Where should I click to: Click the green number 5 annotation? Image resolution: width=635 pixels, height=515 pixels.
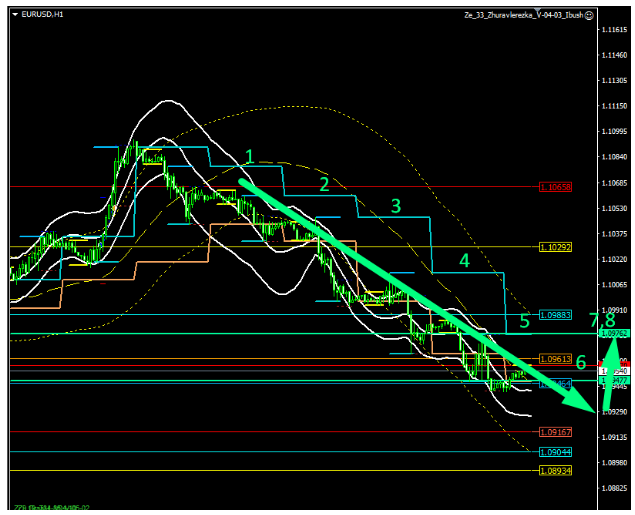pyautogui.click(x=525, y=320)
